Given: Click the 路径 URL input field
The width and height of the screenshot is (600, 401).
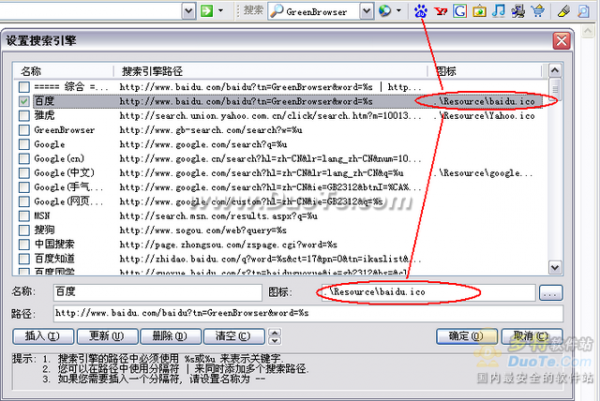Looking at the screenshot, I should pos(308,313).
